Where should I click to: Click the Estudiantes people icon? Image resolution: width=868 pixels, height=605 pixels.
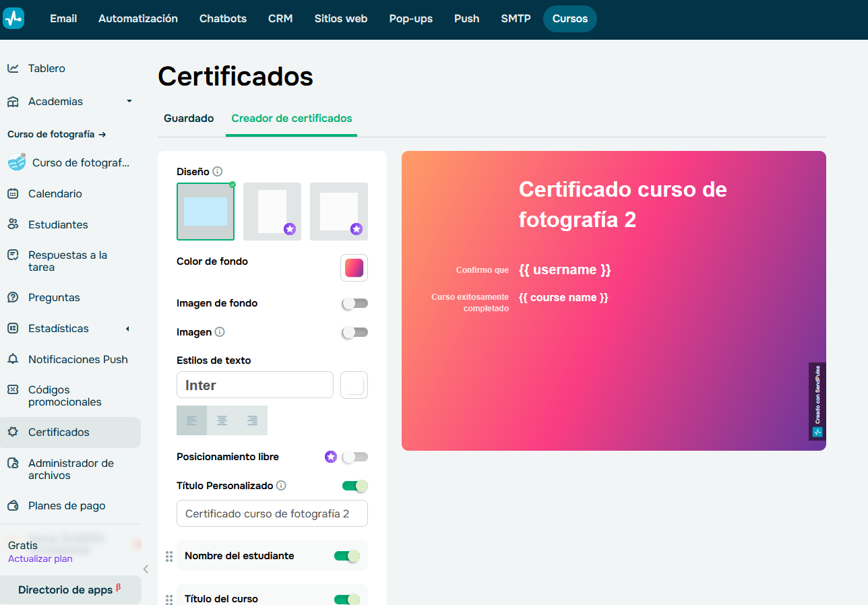13,224
